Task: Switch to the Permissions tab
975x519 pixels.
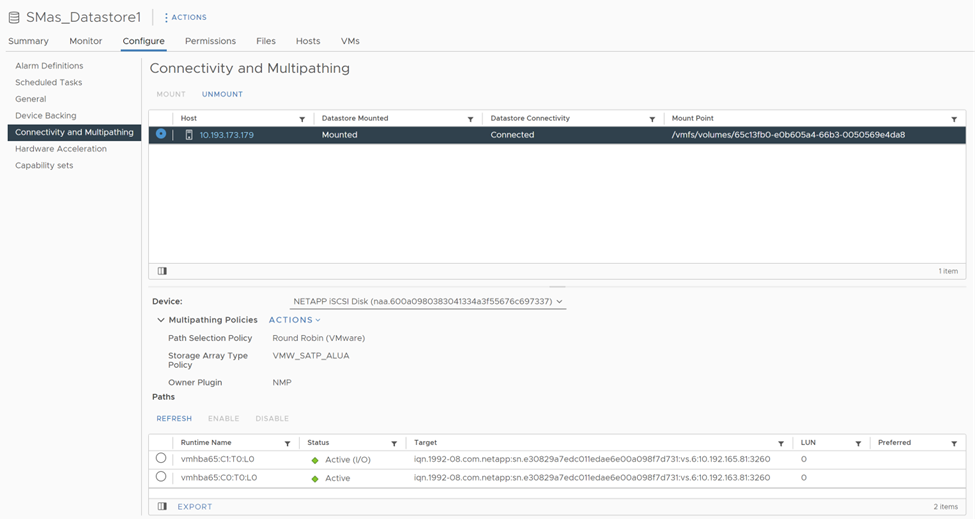Action: point(210,41)
